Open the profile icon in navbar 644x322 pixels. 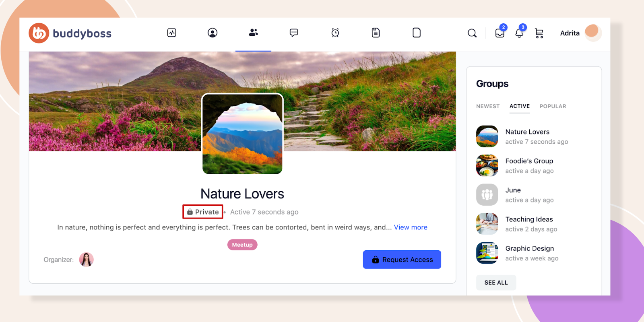(213, 33)
